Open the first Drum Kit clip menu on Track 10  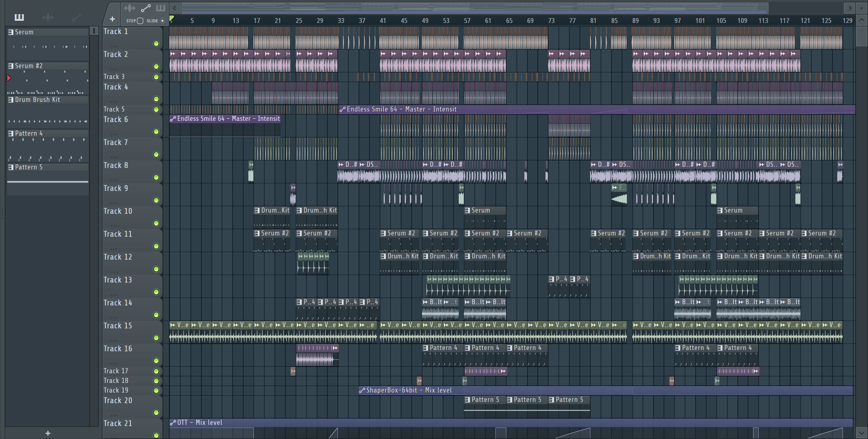click(x=257, y=210)
